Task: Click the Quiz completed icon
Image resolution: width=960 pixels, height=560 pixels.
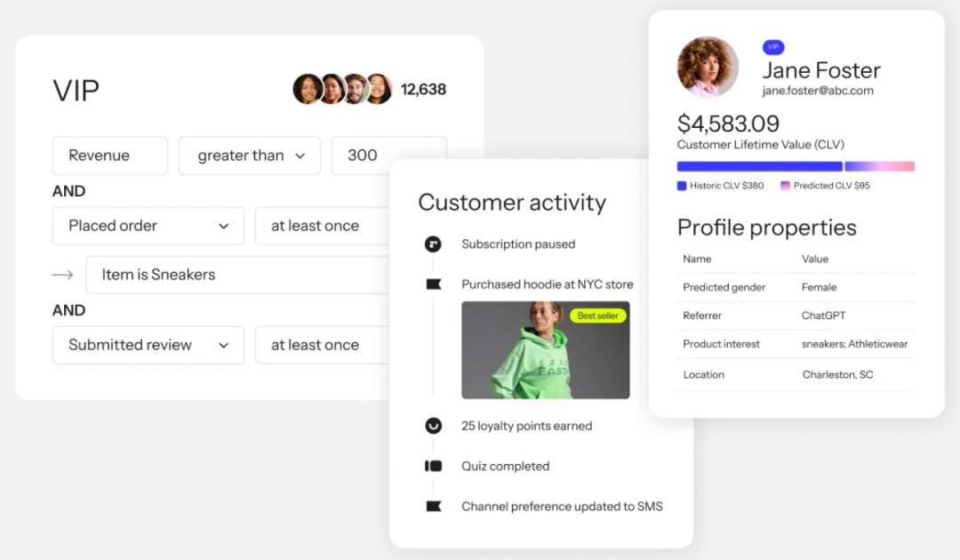Action: (x=433, y=466)
